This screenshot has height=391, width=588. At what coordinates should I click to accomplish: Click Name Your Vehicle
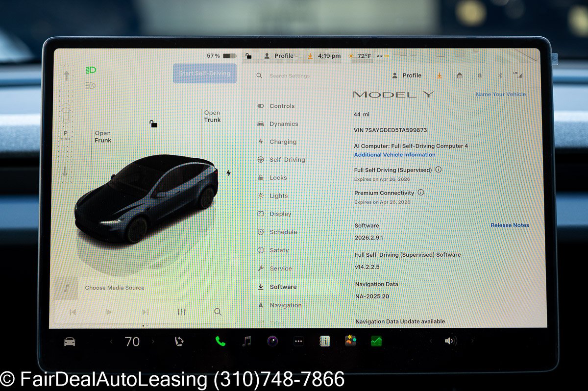[x=500, y=94]
